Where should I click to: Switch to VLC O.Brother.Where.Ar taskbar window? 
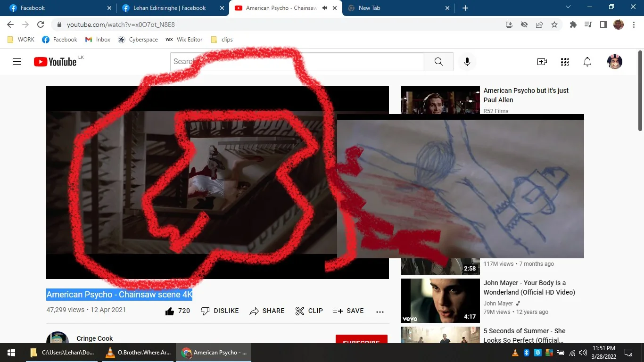(x=137, y=353)
